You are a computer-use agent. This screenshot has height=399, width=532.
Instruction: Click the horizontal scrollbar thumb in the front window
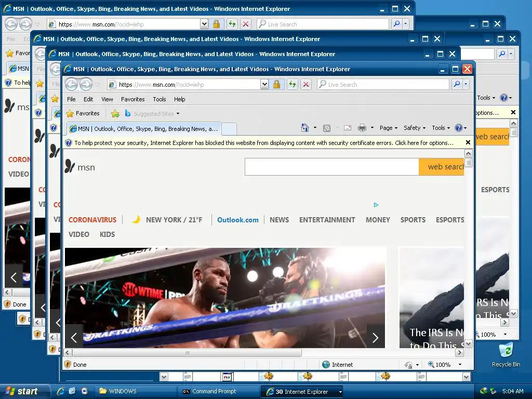(x=187, y=353)
